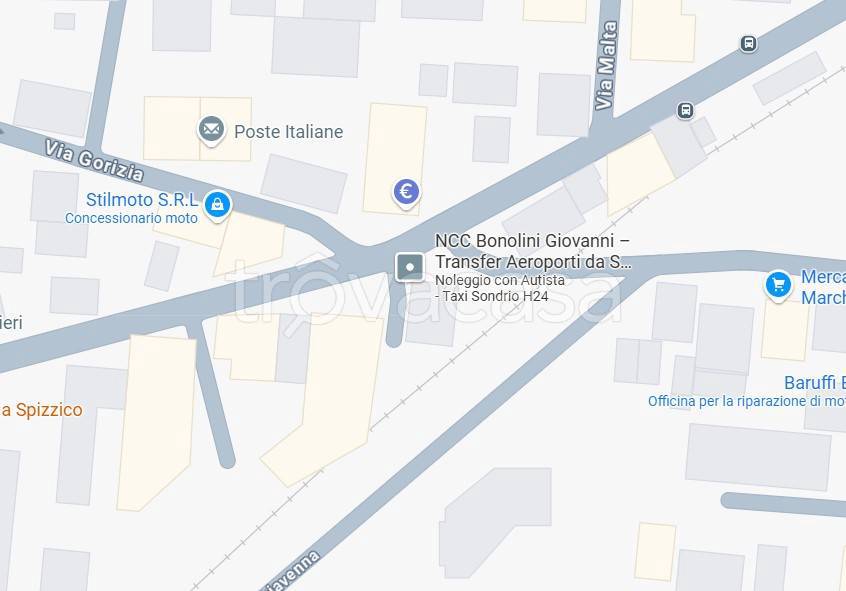Screen dimensions: 846x591
Task: Select the upper bus stop icon
Action: [x=748, y=43]
